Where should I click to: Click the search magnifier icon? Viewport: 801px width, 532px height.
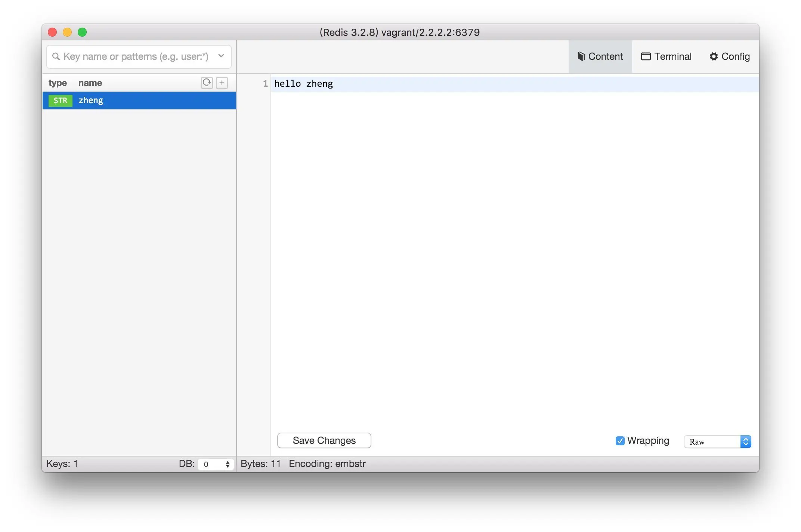[56, 56]
